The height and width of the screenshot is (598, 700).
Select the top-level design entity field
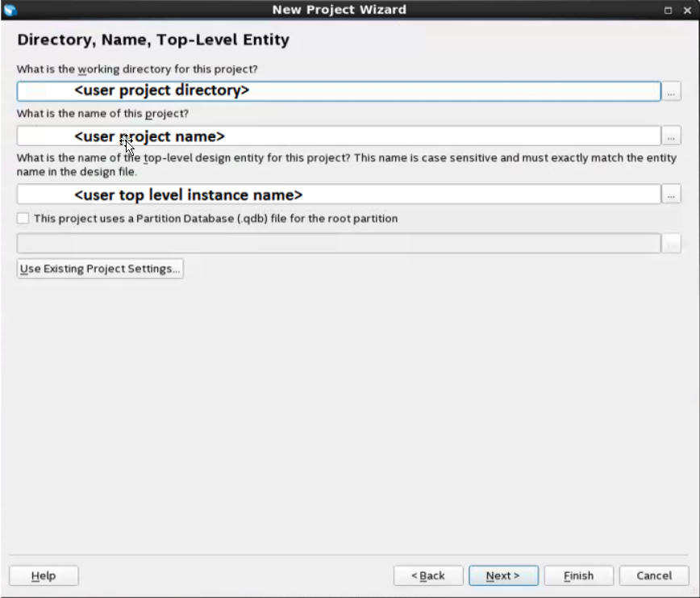point(339,194)
